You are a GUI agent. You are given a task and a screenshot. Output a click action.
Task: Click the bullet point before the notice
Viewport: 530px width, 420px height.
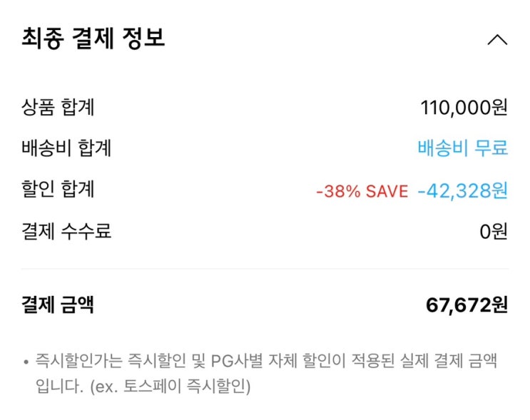pyautogui.click(x=26, y=362)
